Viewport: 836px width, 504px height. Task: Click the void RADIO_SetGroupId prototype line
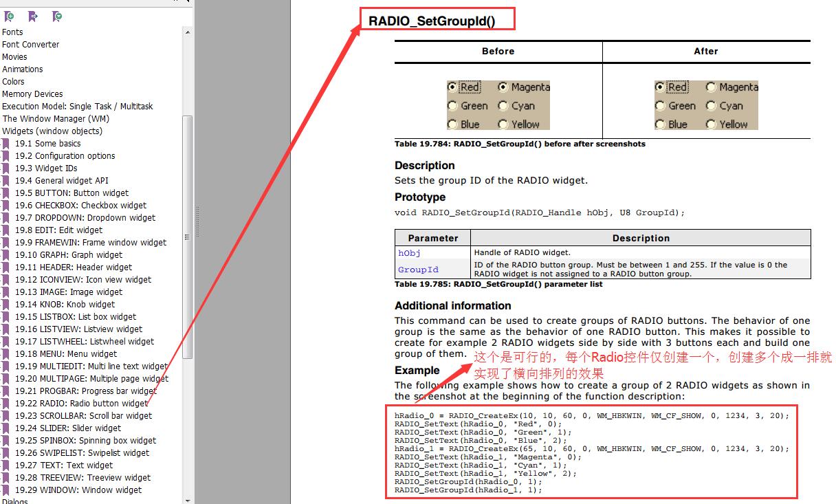click(540, 213)
